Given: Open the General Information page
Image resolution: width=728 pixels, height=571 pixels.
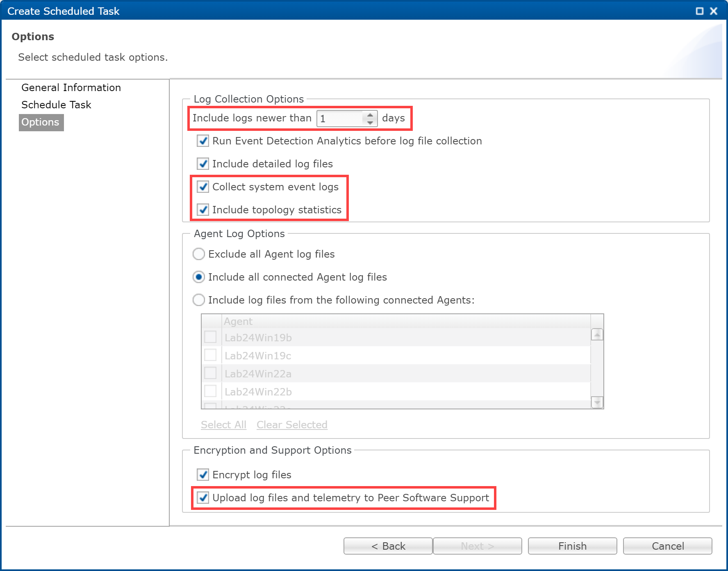Looking at the screenshot, I should (71, 88).
